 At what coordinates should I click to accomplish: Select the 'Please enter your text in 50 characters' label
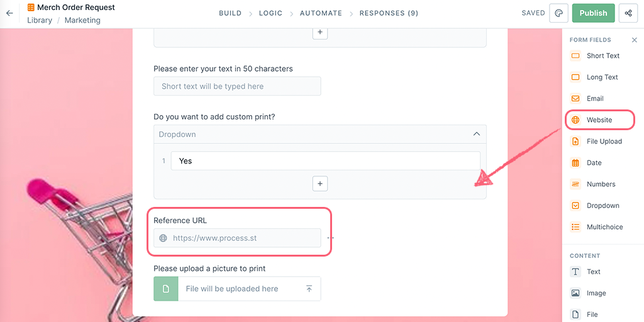tap(223, 69)
